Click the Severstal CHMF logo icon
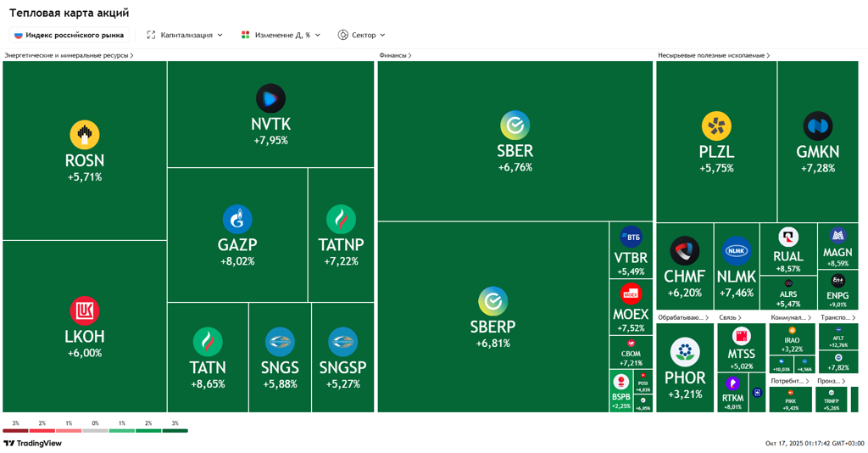This screenshot has width=868, height=453. [x=684, y=251]
